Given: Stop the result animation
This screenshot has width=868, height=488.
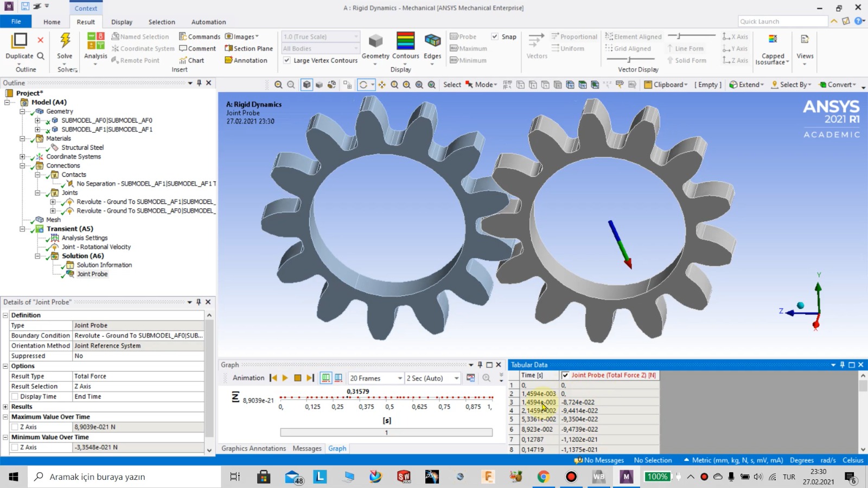Looking at the screenshot, I should (298, 378).
